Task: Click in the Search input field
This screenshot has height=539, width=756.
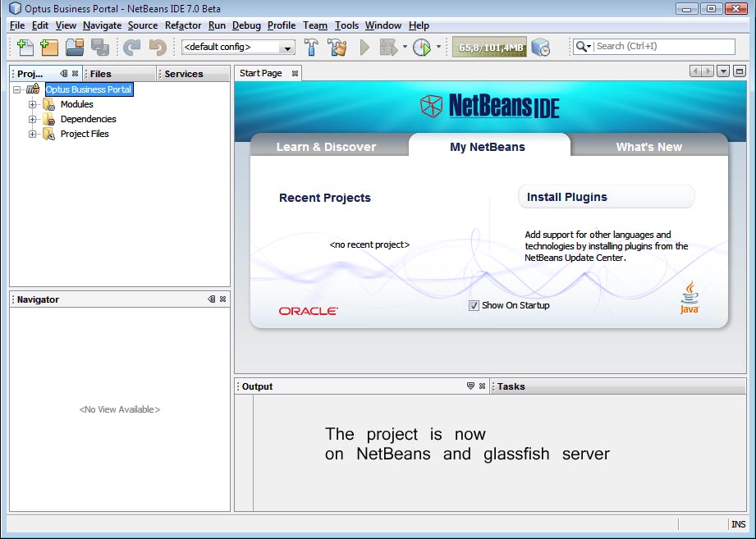Action: tap(663, 47)
